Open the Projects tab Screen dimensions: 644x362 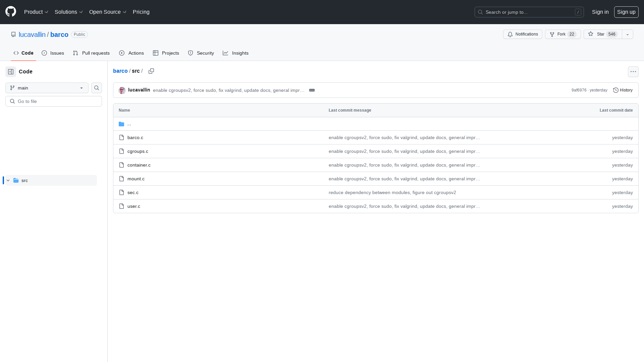166,53
